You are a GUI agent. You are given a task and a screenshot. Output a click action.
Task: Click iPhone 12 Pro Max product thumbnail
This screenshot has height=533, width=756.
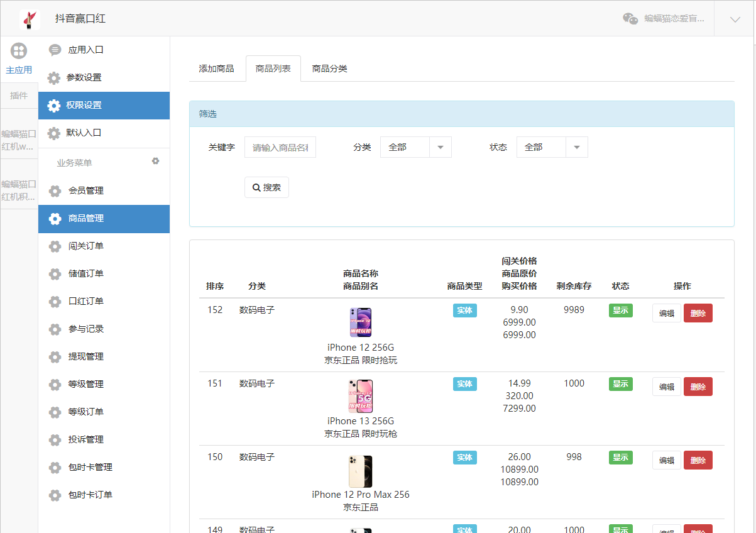coord(361,471)
